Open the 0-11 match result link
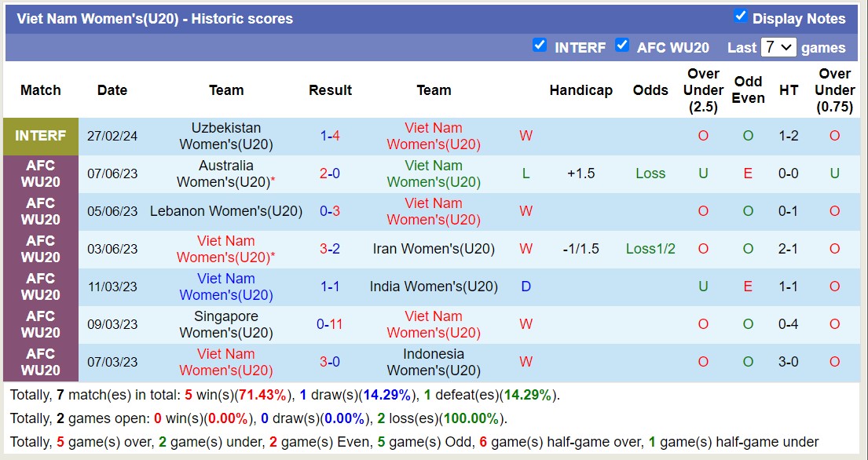 click(x=330, y=324)
